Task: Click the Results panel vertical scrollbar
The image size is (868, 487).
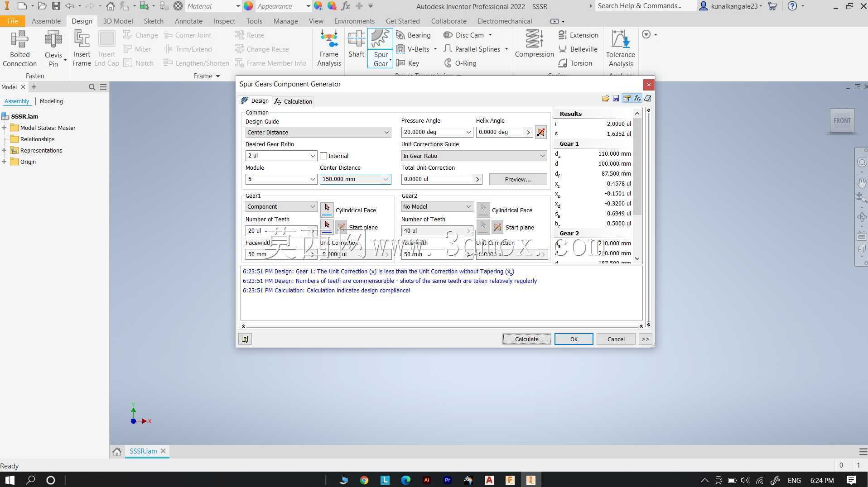Action: (637, 186)
